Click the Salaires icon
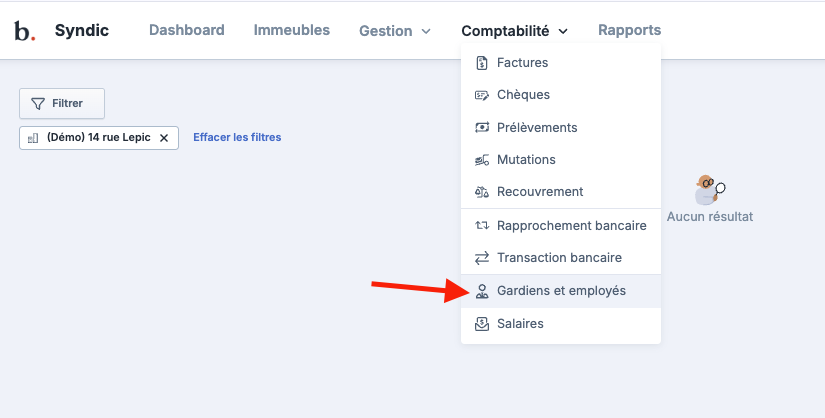825x418 pixels. [x=481, y=324]
